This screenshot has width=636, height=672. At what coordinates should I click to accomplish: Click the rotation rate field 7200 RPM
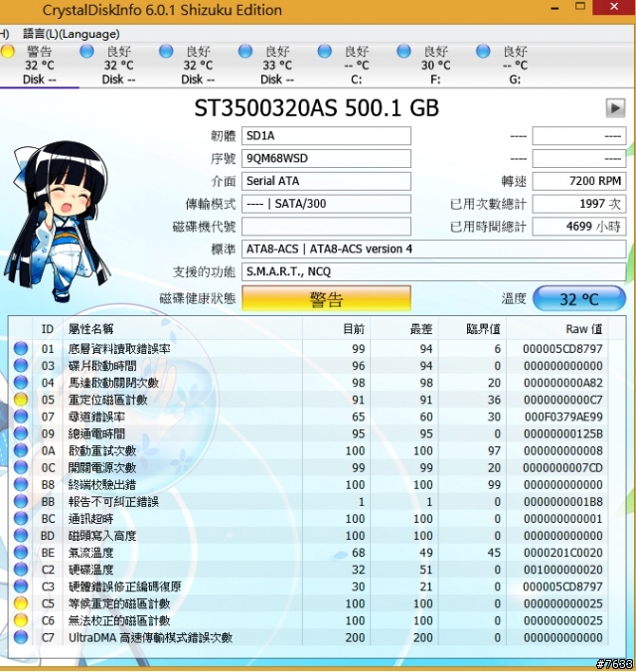tap(579, 181)
